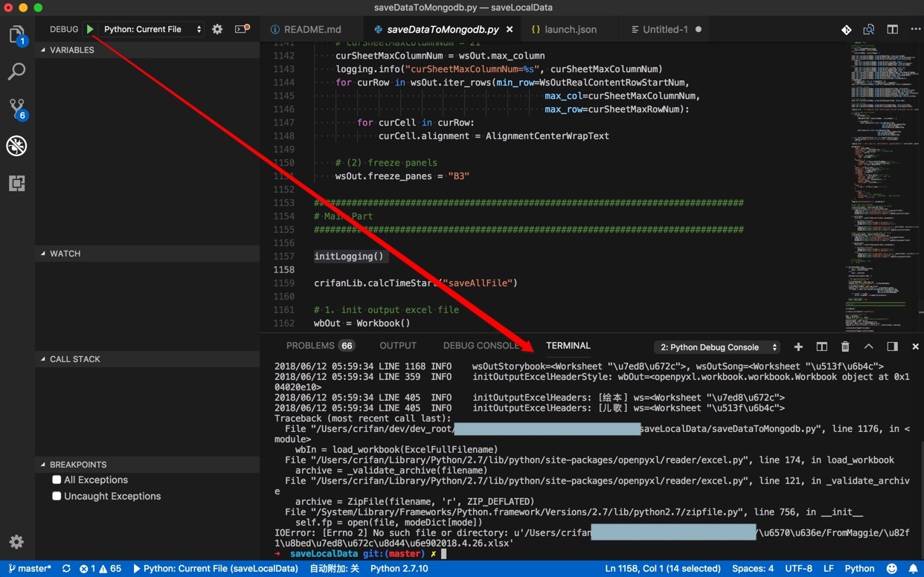Click Python 2.7.10 interpreter in status bar
924x577 pixels.
[x=401, y=569]
